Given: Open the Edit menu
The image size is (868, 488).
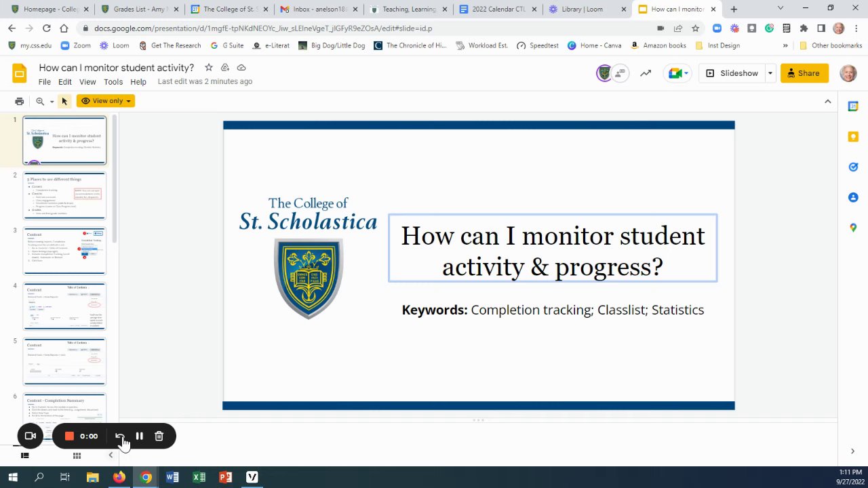Looking at the screenshot, I should click(x=65, y=82).
